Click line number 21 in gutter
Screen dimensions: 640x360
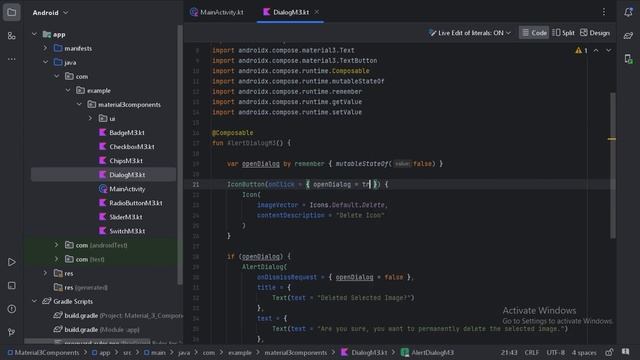pyautogui.click(x=196, y=184)
